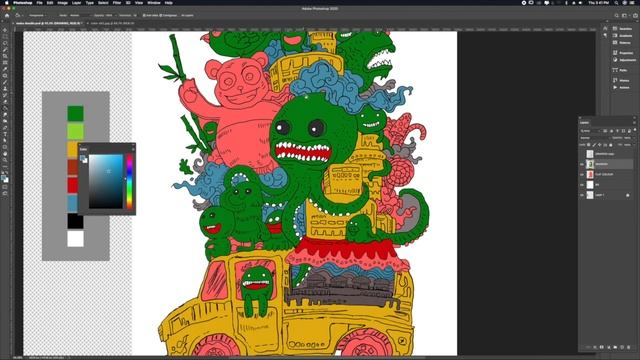Click the dark green swatch on canvas
The image size is (640, 360).
[x=76, y=113]
